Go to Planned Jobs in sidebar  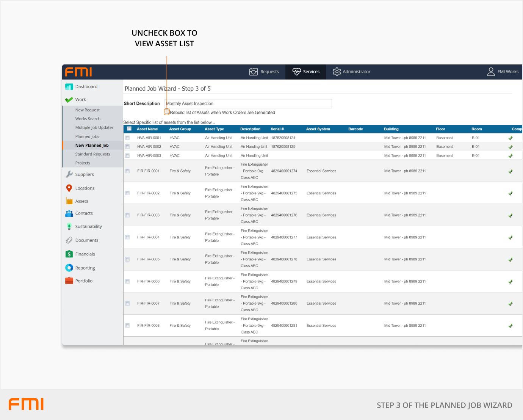click(x=87, y=136)
